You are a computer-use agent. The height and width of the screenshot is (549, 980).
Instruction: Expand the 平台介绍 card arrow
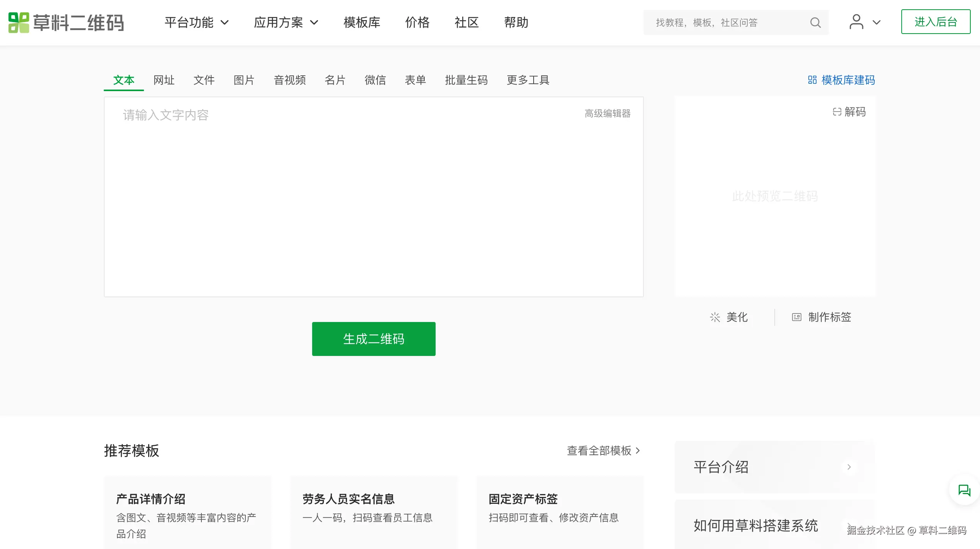[849, 467]
